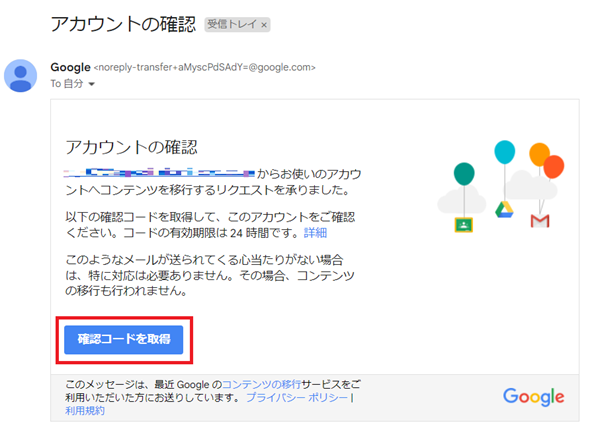Open the 詳細 link
This screenshot has height=446, width=600.
(315, 233)
